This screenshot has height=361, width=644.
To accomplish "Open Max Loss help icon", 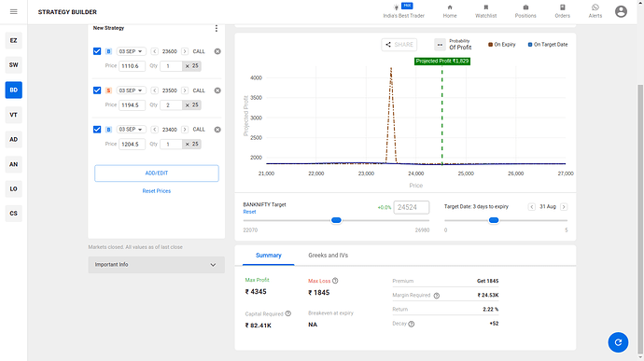I will pyautogui.click(x=335, y=281).
